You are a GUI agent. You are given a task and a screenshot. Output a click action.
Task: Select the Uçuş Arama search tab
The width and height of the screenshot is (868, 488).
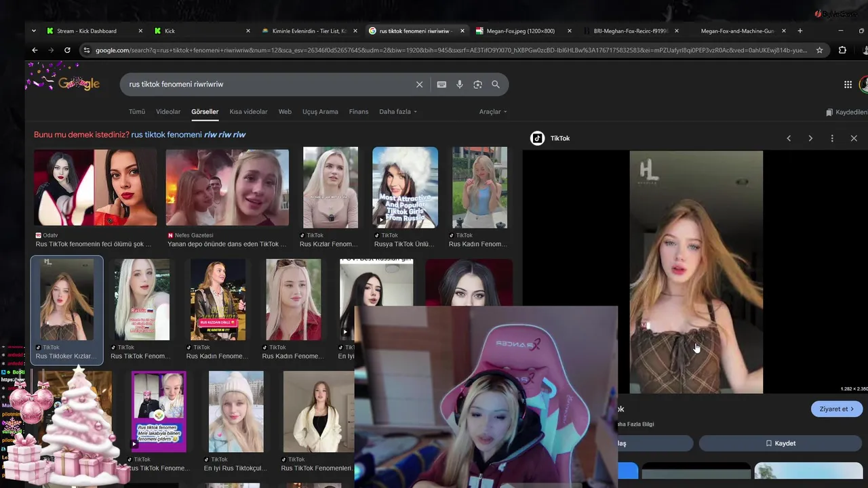point(320,112)
